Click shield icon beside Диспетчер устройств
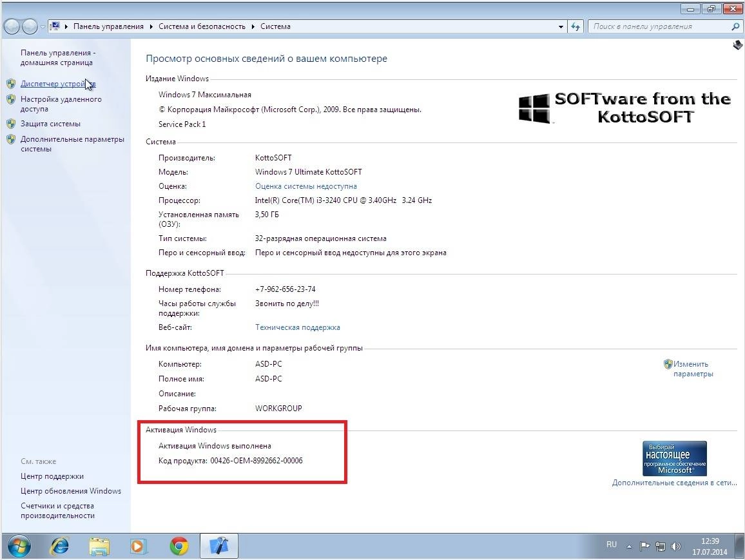 tap(11, 84)
